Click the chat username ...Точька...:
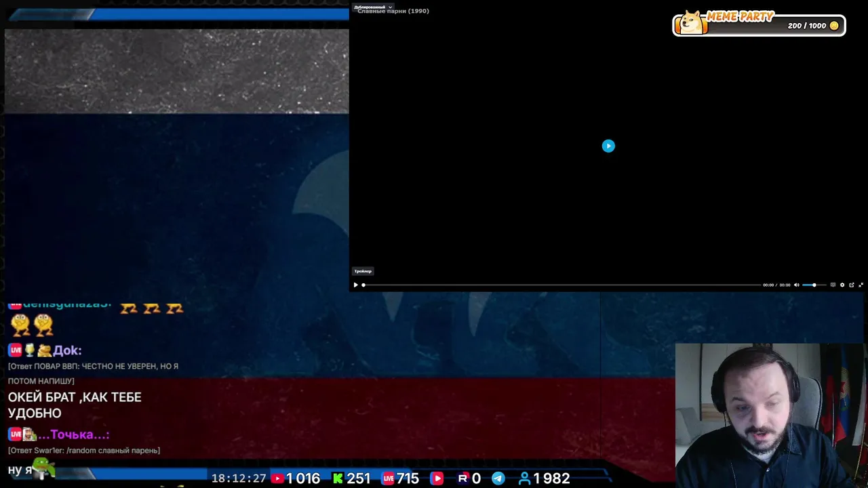868x488 pixels. (x=73, y=434)
